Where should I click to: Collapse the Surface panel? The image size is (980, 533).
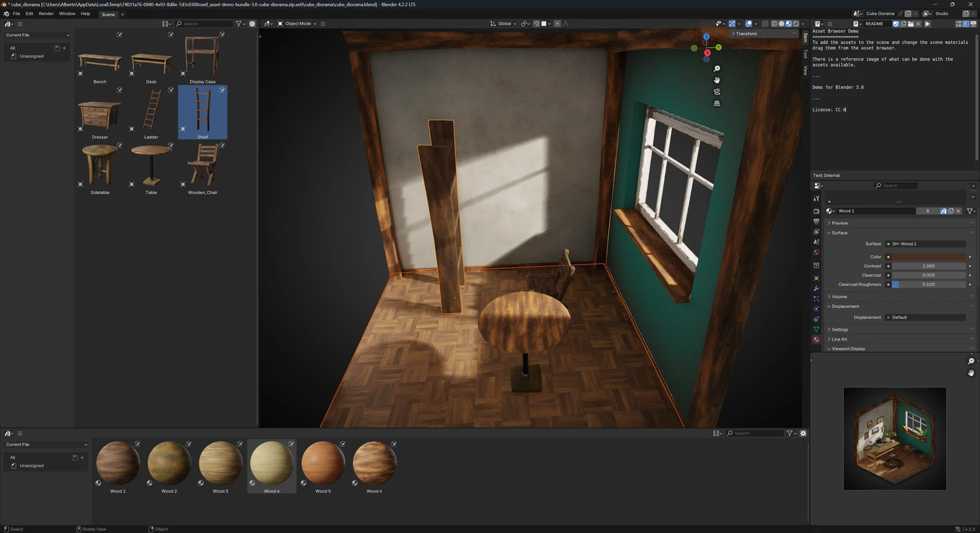click(x=839, y=233)
